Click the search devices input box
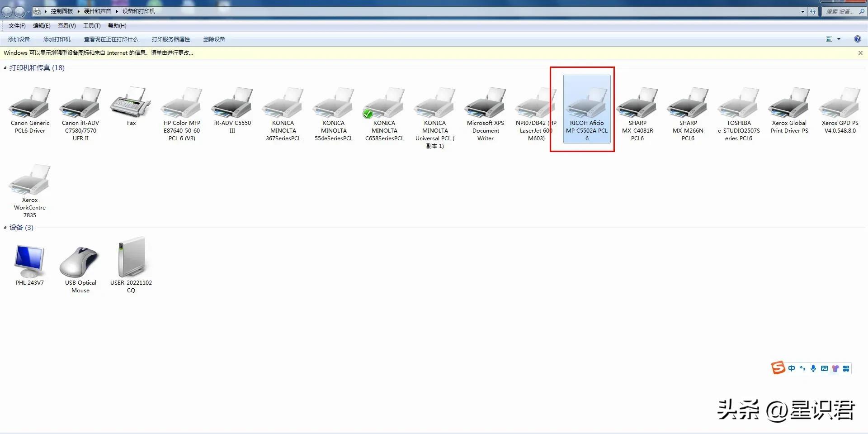The image size is (868, 434). click(844, 11)
